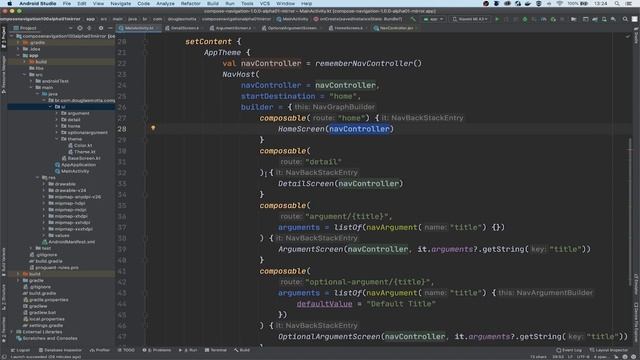This screenshot has width=640, height=360.
Task: Click the highlighted navController on line 28
Action: coord(359,129)
